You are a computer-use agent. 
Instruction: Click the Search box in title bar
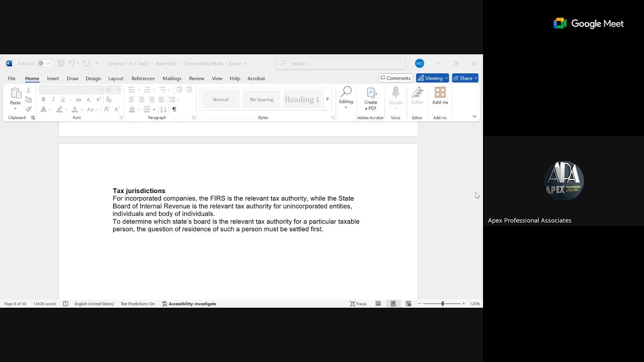pos(340,63)
